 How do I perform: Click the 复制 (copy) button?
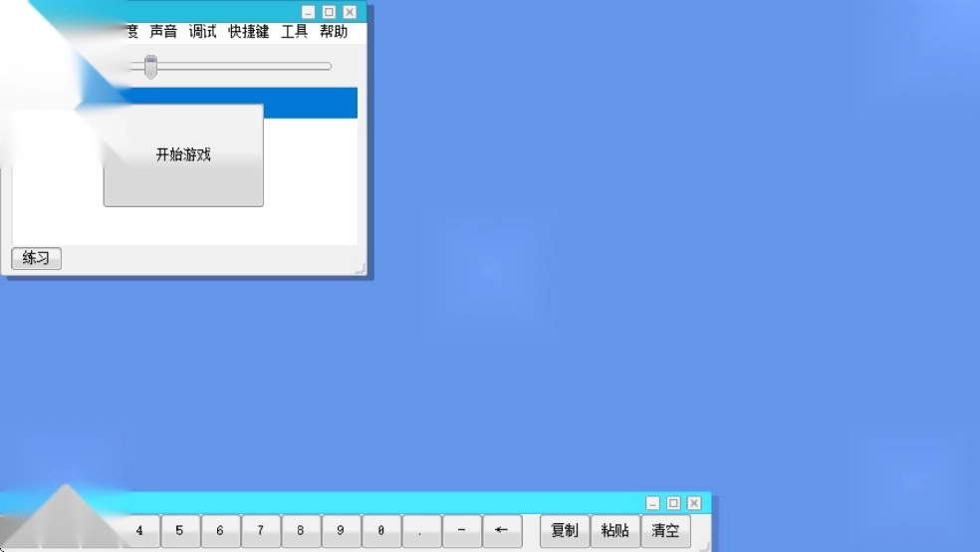pyautogui.click(x=565, y=531)
